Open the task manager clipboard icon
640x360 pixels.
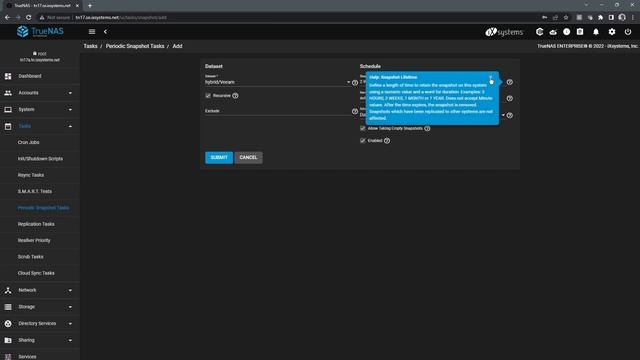point(580,31)
